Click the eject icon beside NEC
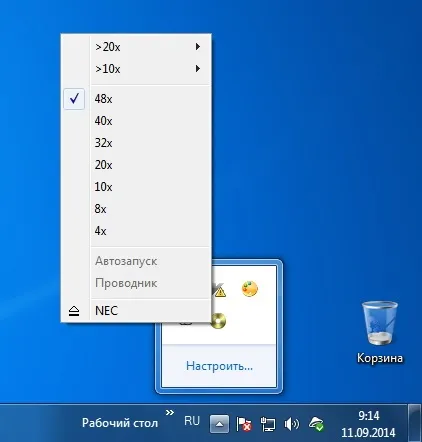The image size is (422, 442). click(x=74, y=311)
